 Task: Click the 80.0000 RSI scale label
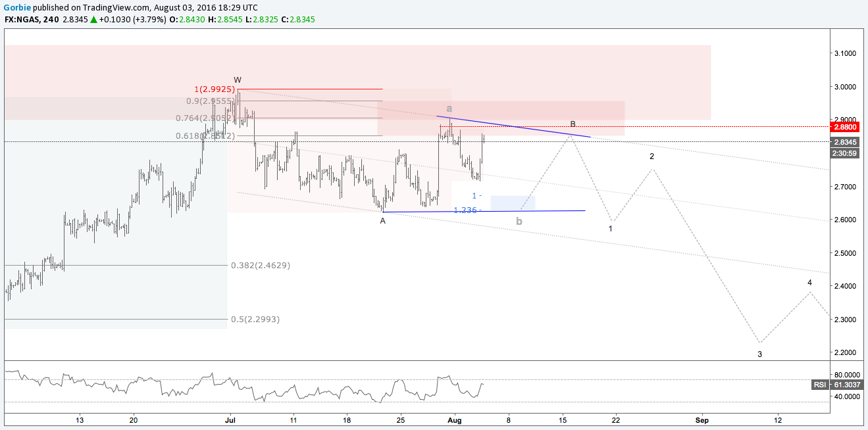coord(847,375)
